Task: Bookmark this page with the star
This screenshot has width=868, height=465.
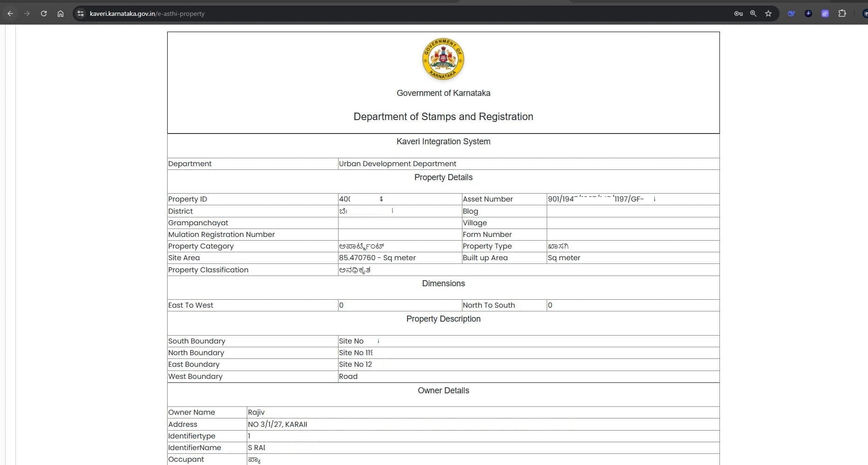Action: [x=768, y=13]
